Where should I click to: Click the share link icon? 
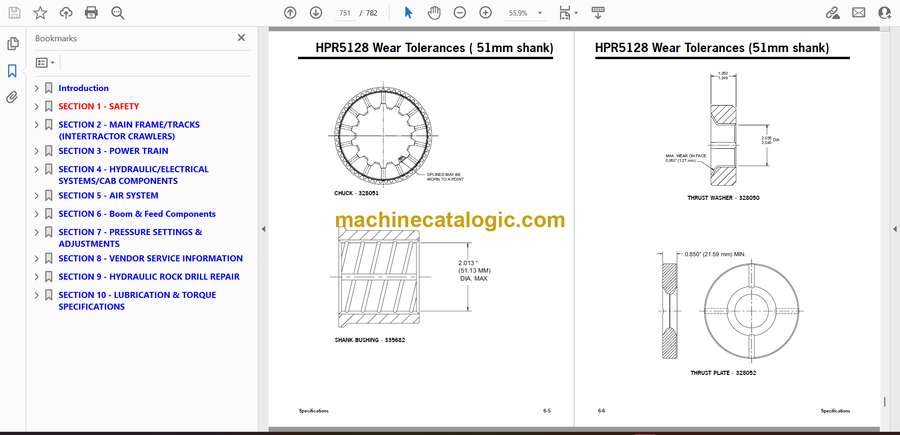pyautogui.click(x=833, y=13)
